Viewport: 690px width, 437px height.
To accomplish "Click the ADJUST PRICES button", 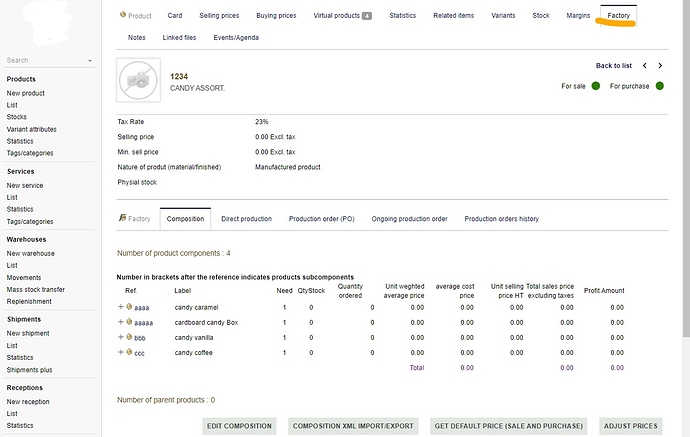I will pos(631,426).
